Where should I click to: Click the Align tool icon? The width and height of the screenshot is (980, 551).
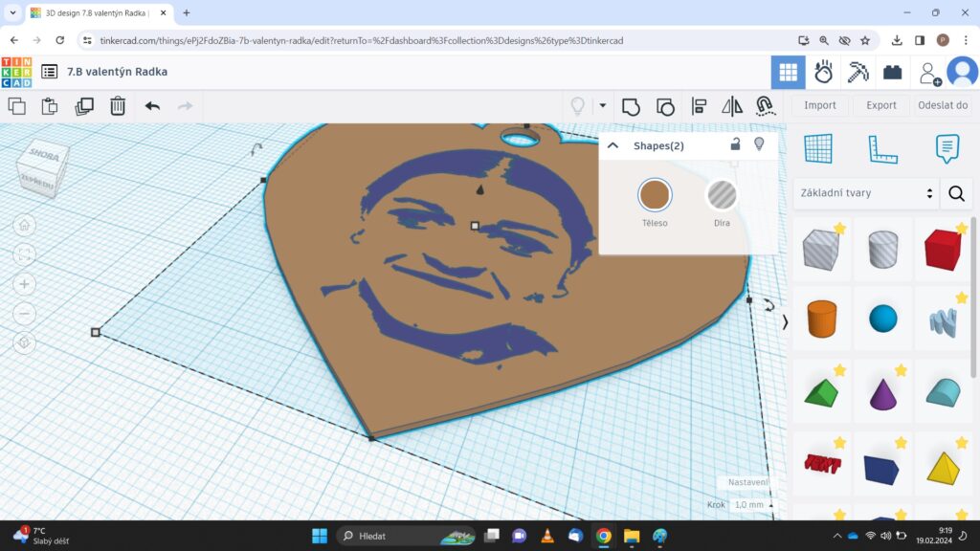click(699, 106)
